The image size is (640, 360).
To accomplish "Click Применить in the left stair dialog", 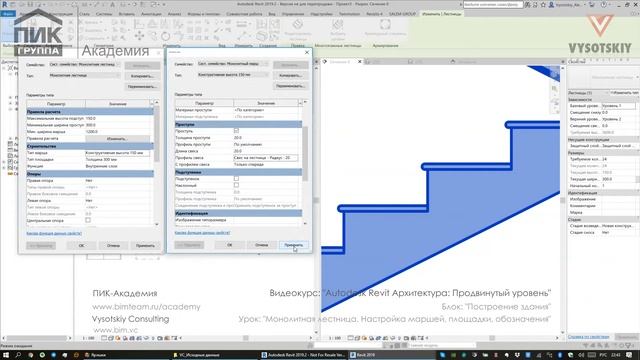I will pyautogui.click(x=145, y=246).
